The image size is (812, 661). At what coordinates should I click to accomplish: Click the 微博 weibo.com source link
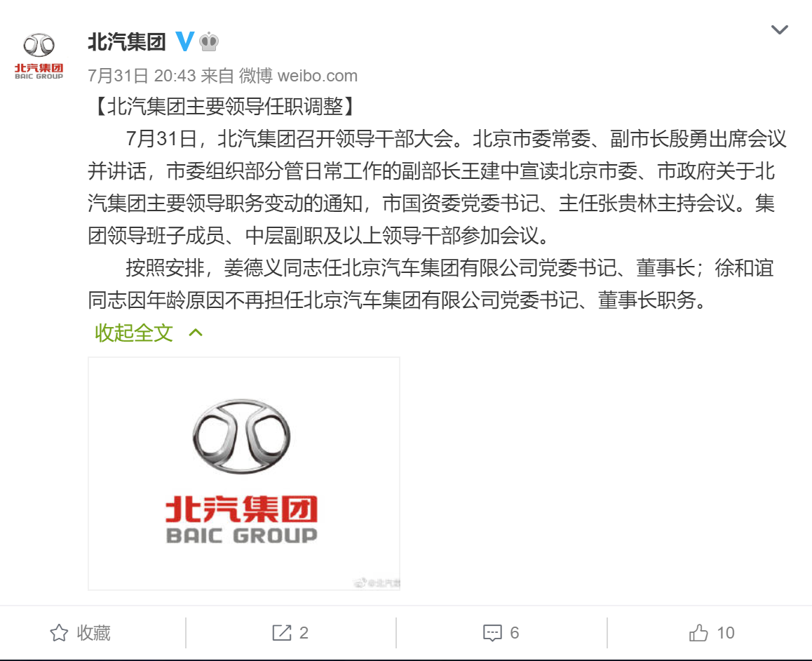point(298,76)
